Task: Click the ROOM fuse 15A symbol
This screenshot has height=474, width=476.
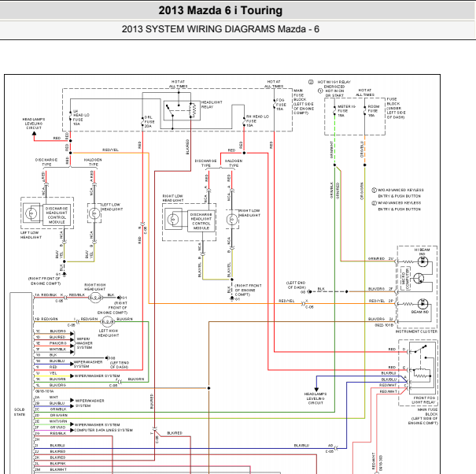Action: coord(365,110)
